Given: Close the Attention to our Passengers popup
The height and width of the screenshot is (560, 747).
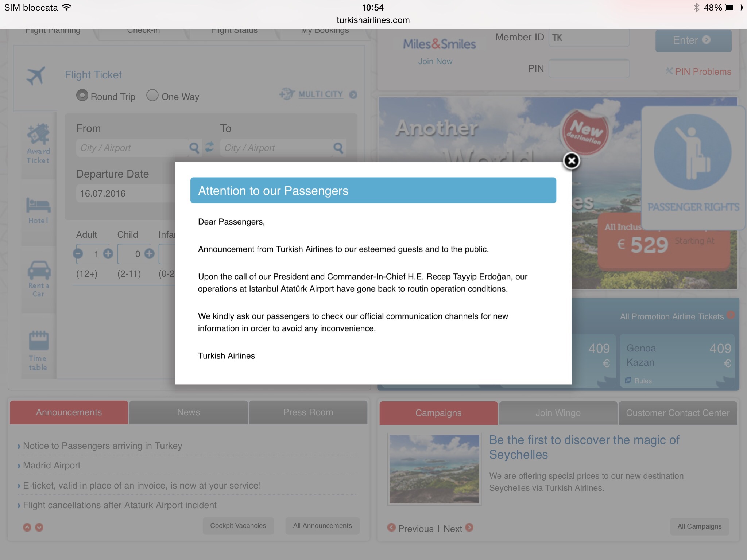Looking at the screenshot, I should tap(571, 161).
